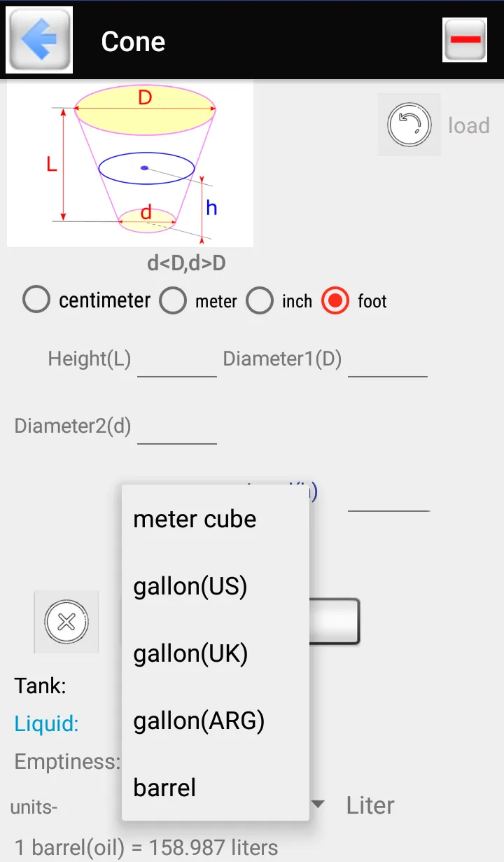
Task: Tap the red minus icon in header
Action: coord(465,40)
